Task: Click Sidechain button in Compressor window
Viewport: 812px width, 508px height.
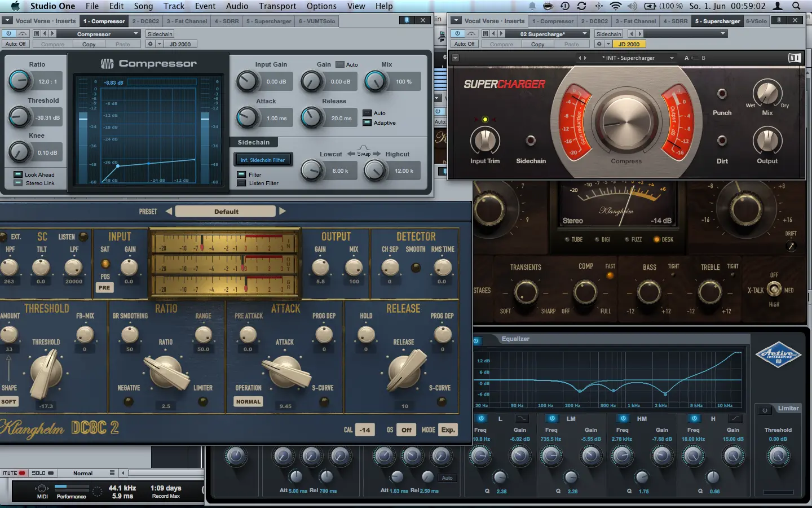Action: tap(160, 34)
